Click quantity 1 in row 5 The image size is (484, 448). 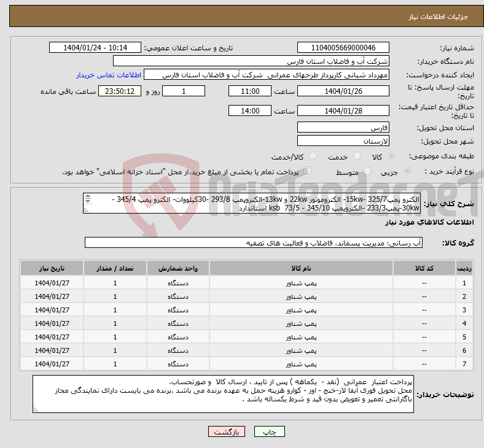pyautogui.click(x=115, y=338)
